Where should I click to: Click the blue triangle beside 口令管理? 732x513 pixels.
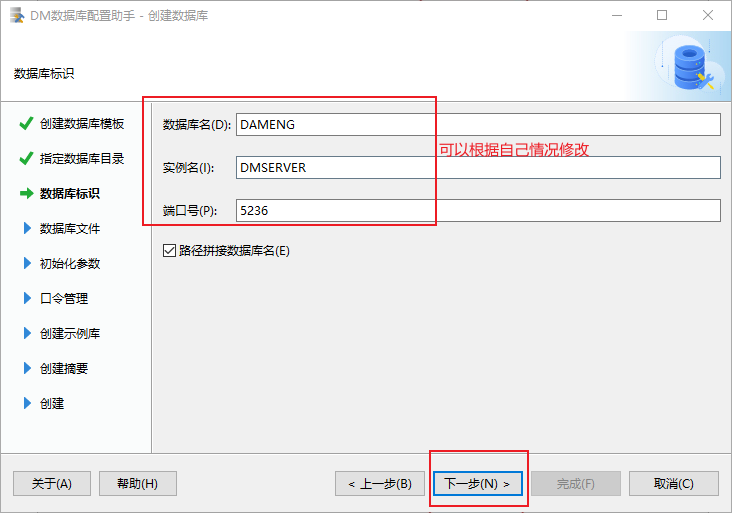coord(27,298)
